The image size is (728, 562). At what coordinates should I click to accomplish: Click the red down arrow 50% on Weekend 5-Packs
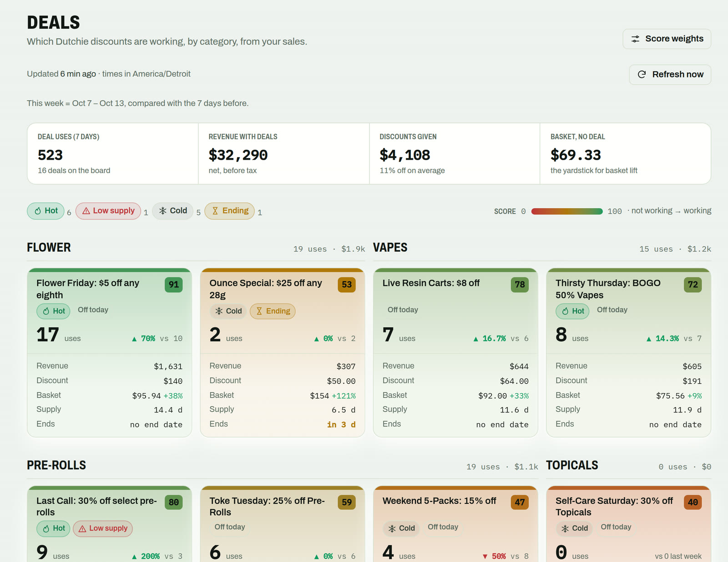coord(494,557)
